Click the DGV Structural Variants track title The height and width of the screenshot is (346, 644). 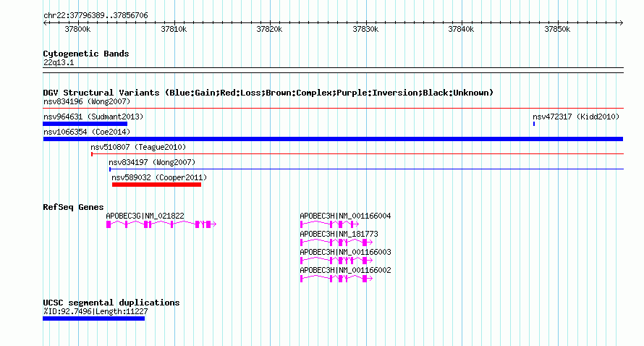(268, 93)
